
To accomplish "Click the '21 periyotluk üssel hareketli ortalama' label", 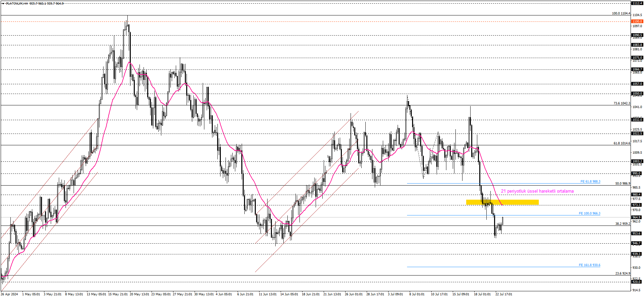I will 537,191.
